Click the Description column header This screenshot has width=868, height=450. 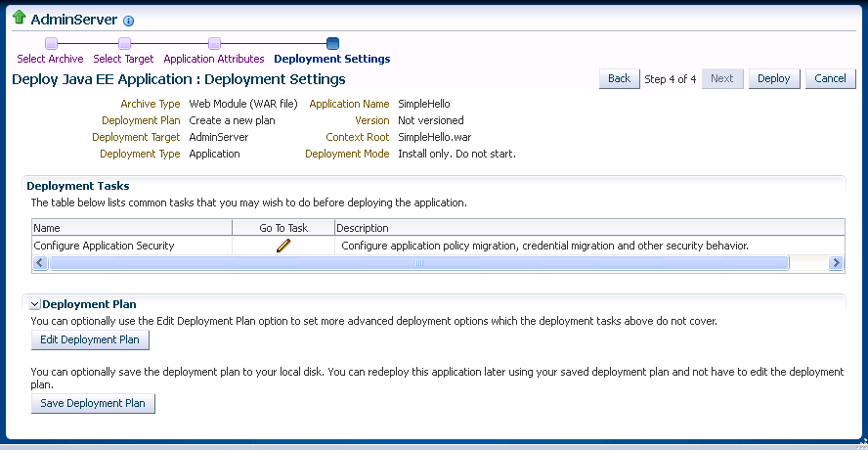pos(589,228)
